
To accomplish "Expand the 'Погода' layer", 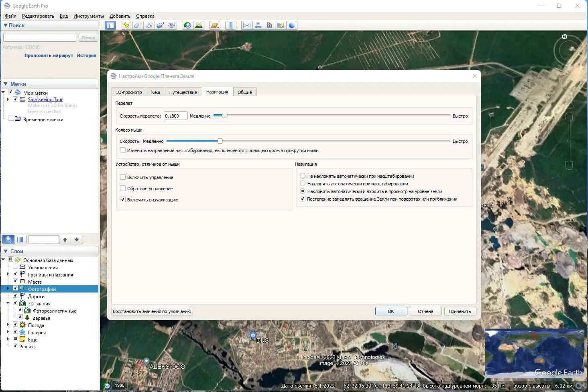I will click(8, 325).
